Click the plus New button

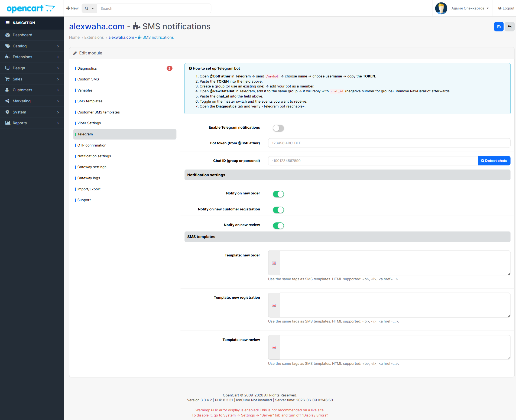click(72, 8)
